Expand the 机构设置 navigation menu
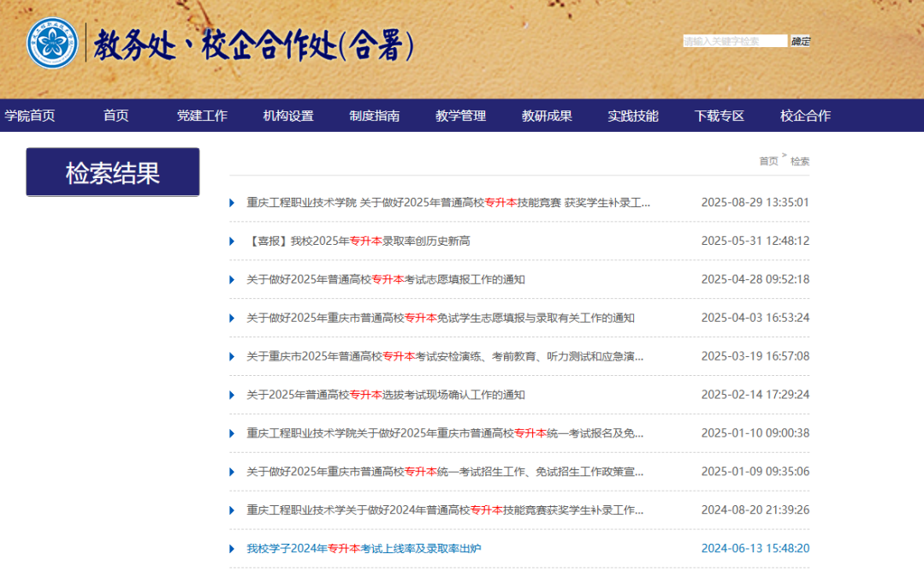924x572 pixels. click(x=287, y=116)
